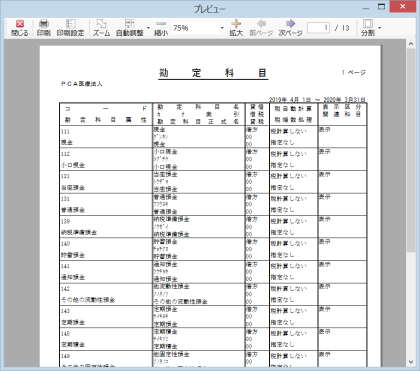The image size is (420, 371).
Task: Click 拡大 plus icon to zoom in
Action: (x=236, y=24)
